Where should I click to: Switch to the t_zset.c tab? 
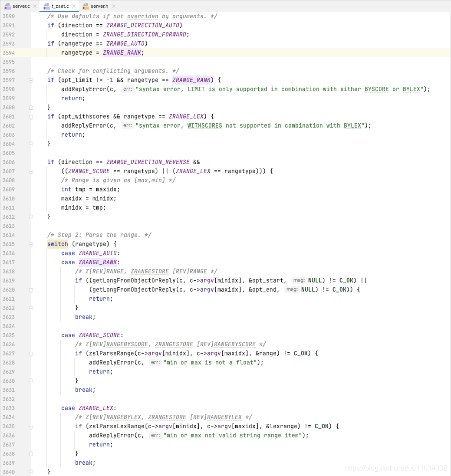coord(60,6)
